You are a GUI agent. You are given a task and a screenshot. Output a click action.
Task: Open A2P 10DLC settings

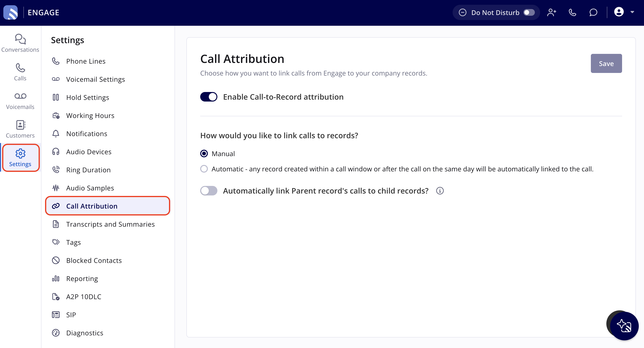tap(108, 297)
